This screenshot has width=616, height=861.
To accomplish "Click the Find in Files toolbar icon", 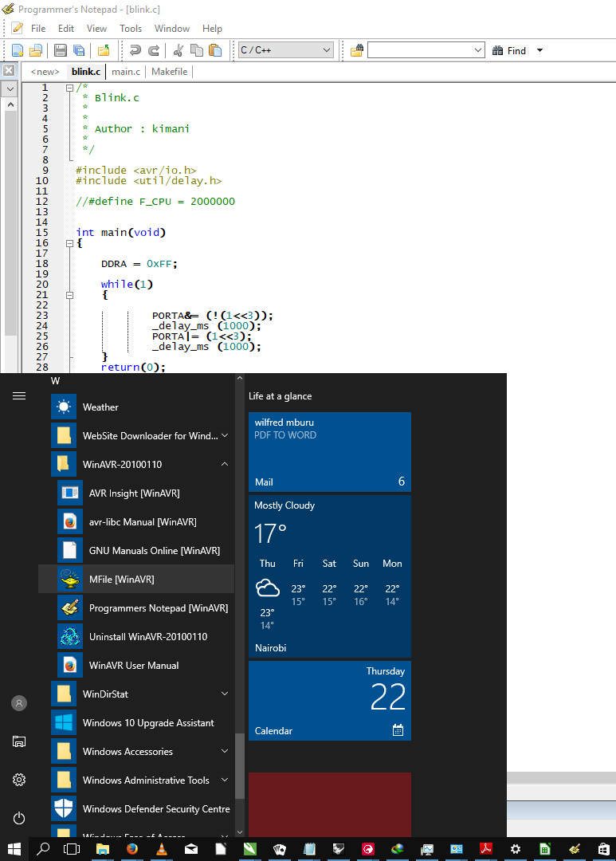I will click(x=357, y=50).
